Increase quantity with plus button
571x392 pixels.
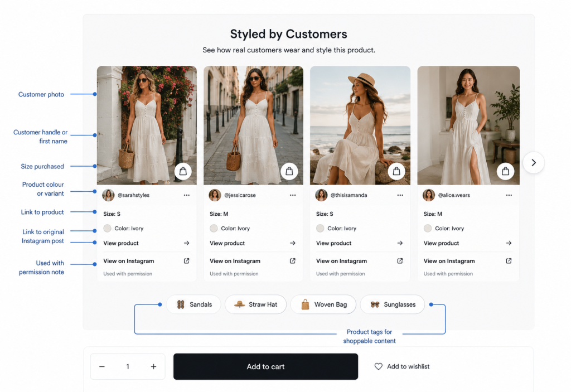point(154,366)
